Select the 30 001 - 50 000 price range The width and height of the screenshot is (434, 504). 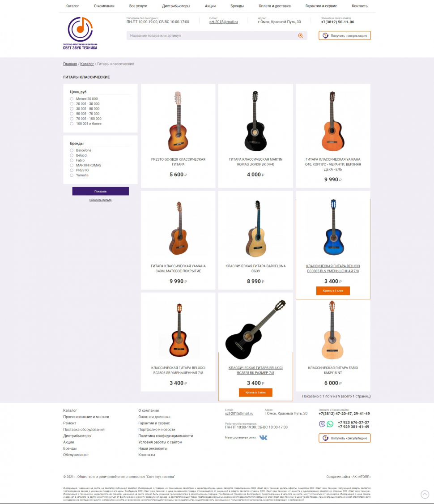(x=72, y=109)
